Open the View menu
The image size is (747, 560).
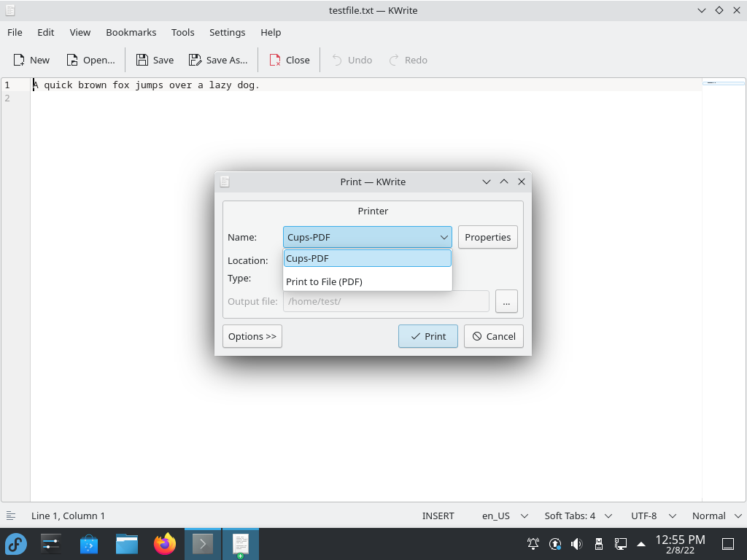[80, 32]
